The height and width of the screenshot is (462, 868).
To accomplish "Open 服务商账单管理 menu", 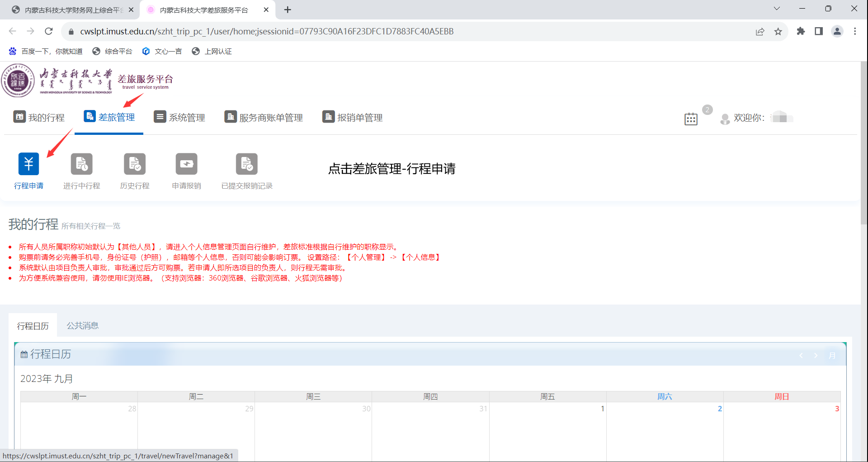I will [264, 118].
